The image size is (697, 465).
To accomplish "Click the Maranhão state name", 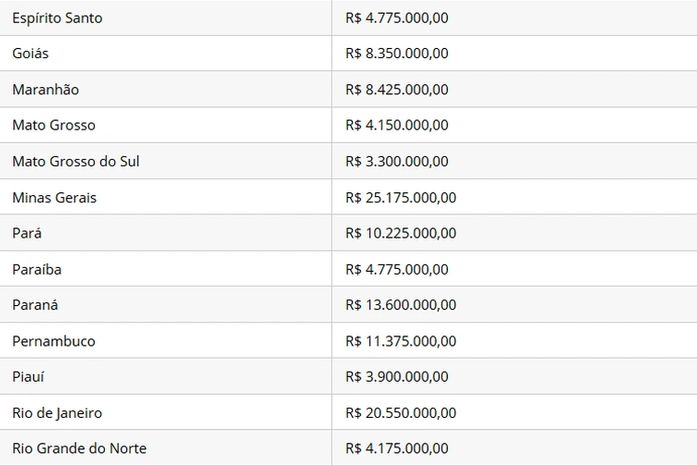I will tap(45, 89).
